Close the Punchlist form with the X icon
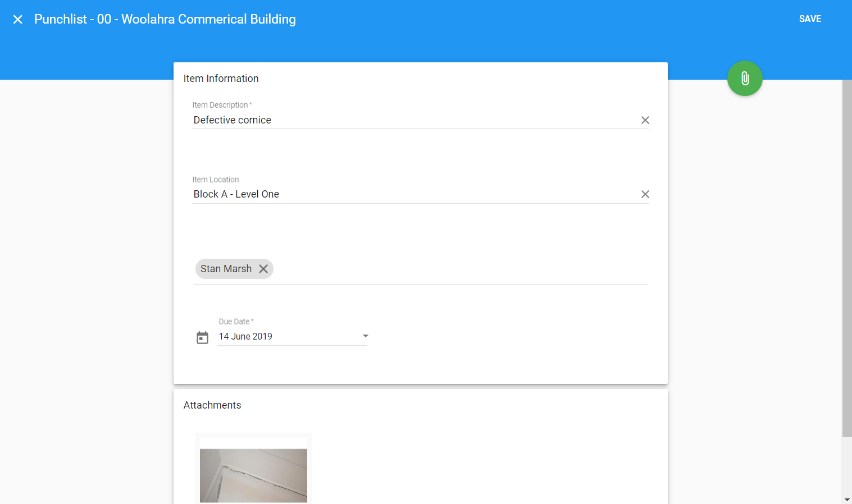Screen dimensions: 852x504 (x=18, y=20)
